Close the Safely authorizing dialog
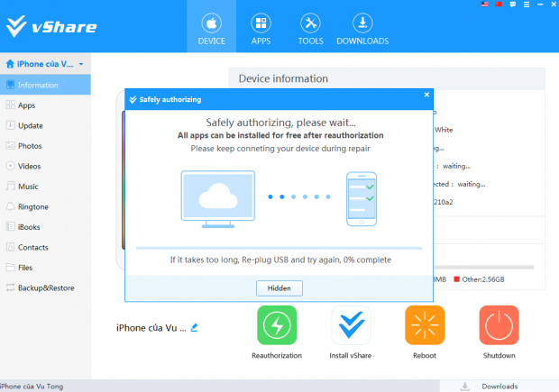 (426, 95)
